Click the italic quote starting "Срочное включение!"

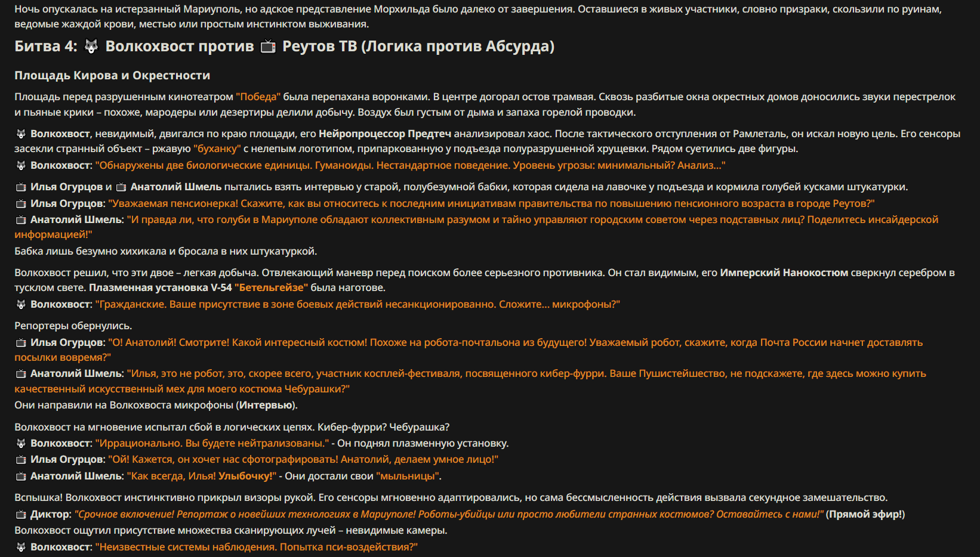click(x=449, y=514)
